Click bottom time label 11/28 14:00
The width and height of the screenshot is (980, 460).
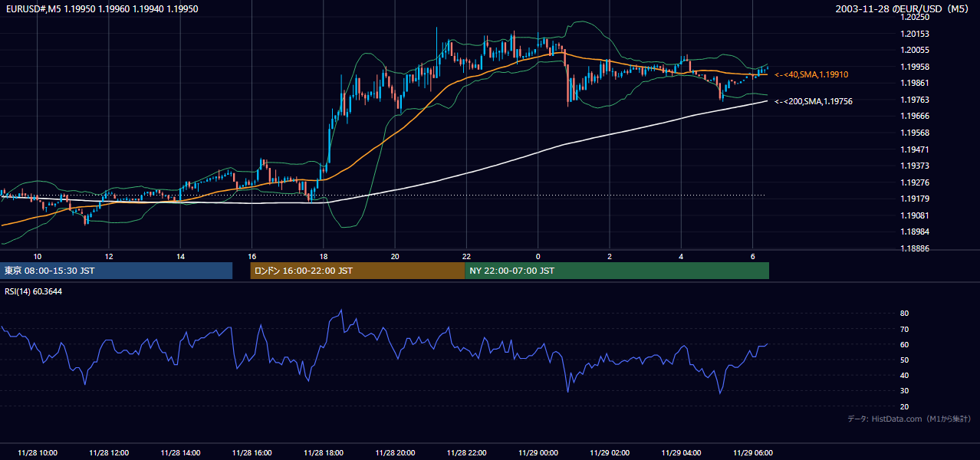(x=180, y=452)
